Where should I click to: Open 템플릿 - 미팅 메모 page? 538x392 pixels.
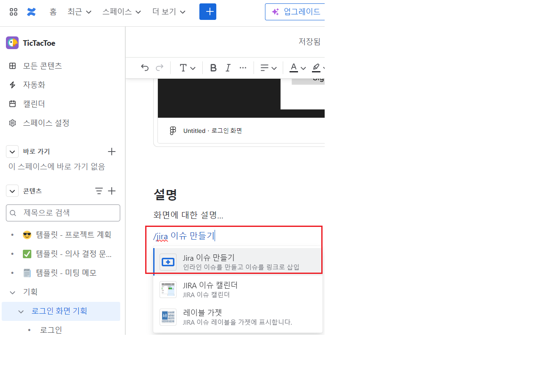pyautogui.click(x=66, y=273)
